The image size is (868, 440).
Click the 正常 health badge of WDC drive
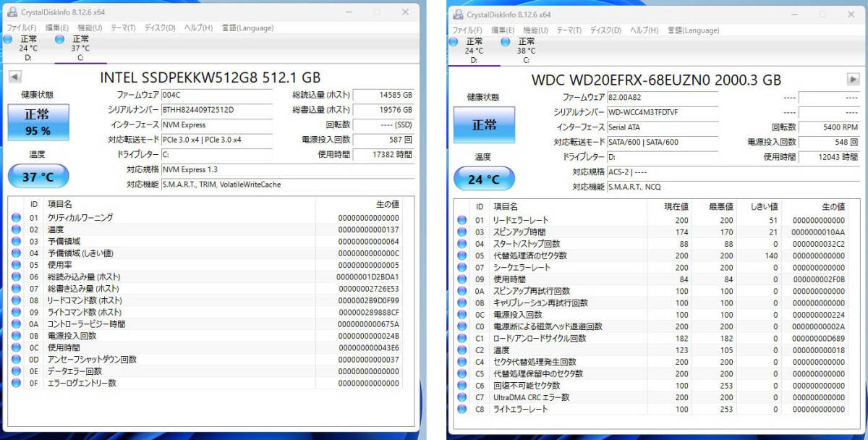click(483, 124)
